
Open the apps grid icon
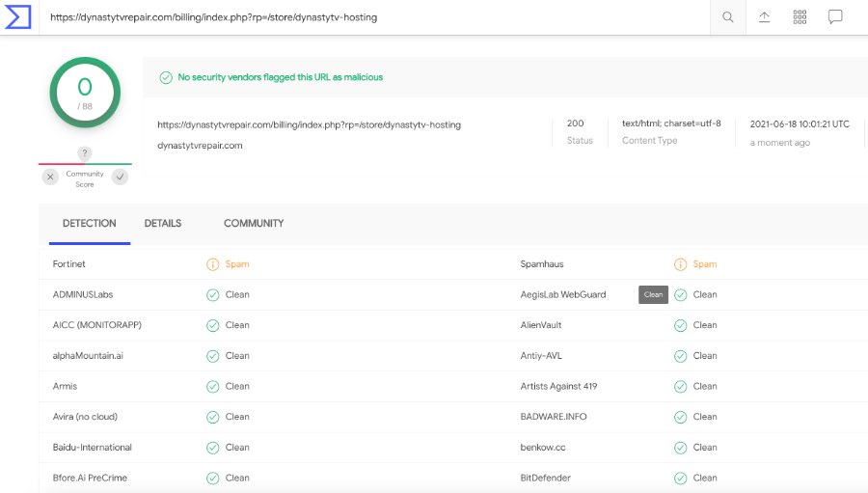click(x=800, y=17)
